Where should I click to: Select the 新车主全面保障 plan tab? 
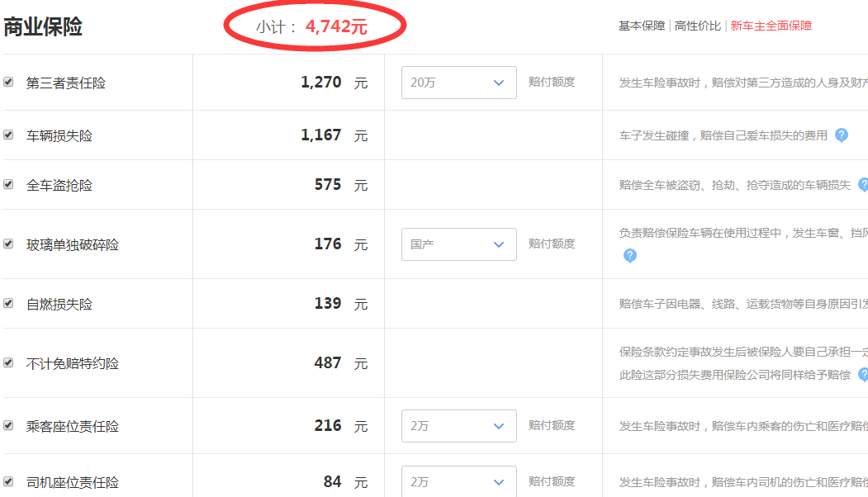click(x=771, y=26)
